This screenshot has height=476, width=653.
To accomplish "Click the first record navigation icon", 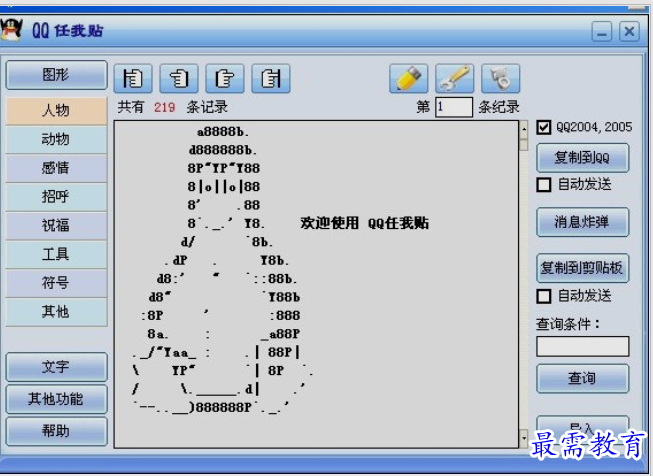I will (133, 78).
